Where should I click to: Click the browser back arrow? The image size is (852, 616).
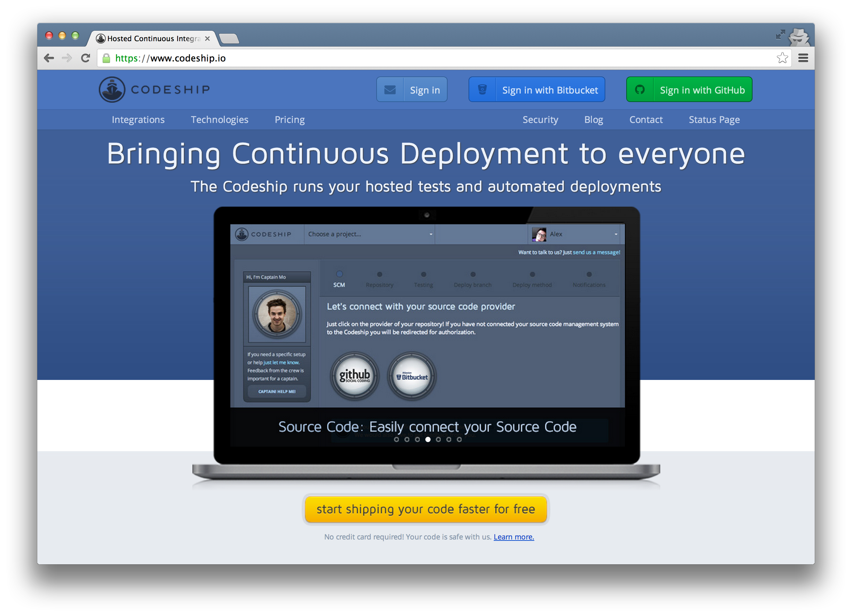pyautogui.click(x=49, y=58)
